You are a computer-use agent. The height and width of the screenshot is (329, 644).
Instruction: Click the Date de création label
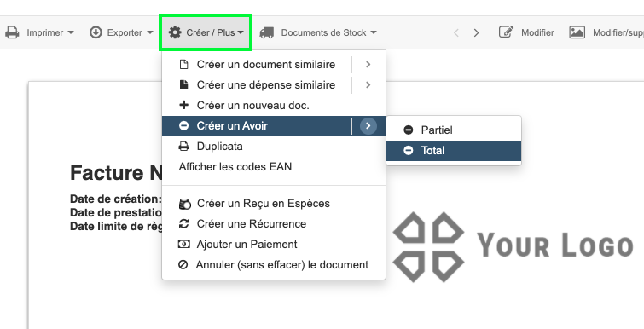[116, 199]
